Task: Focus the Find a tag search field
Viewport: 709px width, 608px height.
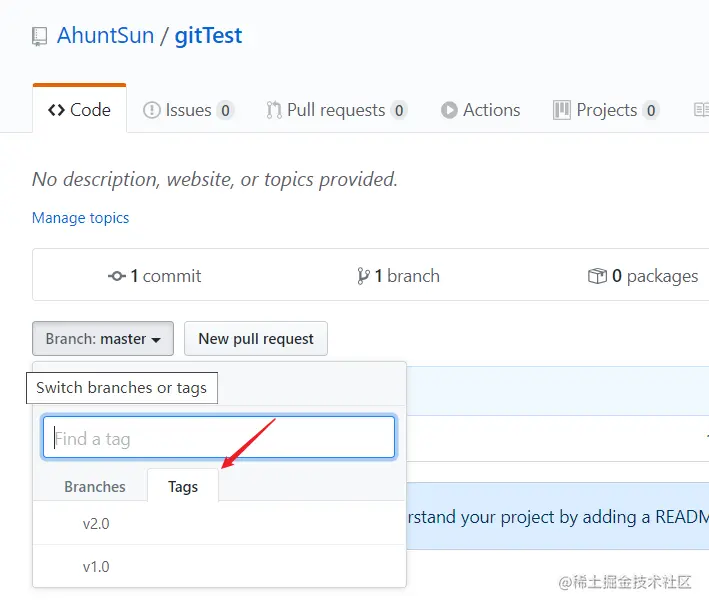Action: coord(219,438)
